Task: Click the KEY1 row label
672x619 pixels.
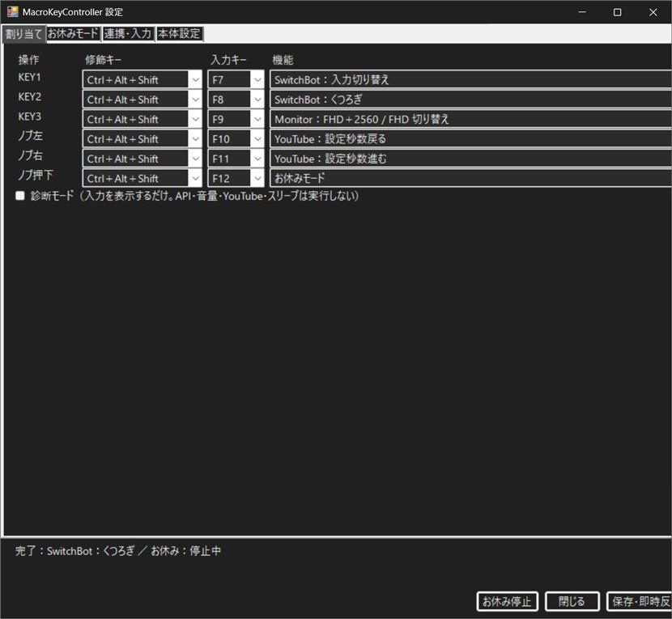Action: [x=29, y=77]
